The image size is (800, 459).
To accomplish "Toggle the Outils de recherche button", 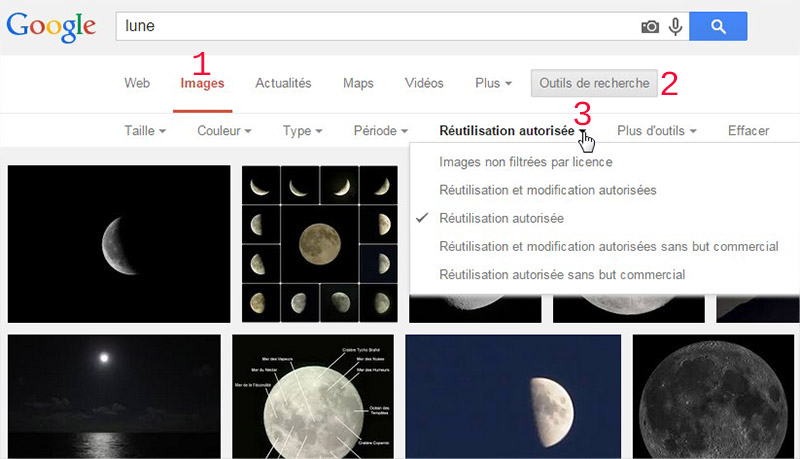I will click(x=594, y=83).
